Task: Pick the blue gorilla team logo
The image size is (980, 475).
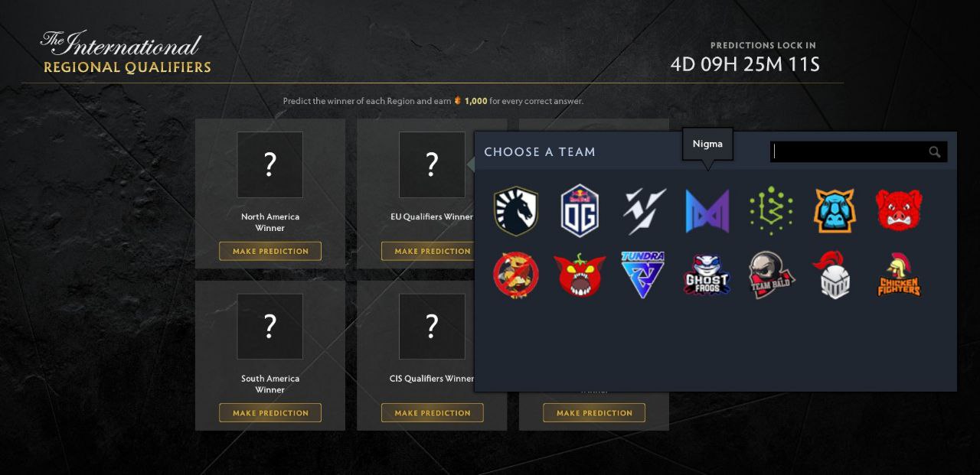Action: coord(835,211)
